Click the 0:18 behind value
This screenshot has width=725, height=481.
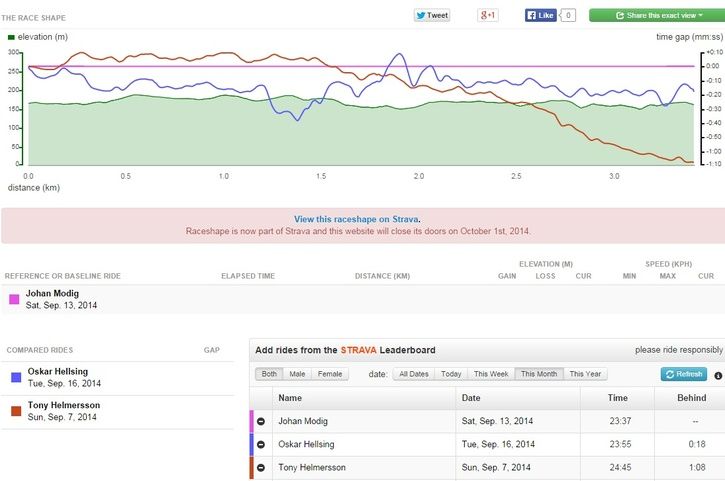coord(697,444)
